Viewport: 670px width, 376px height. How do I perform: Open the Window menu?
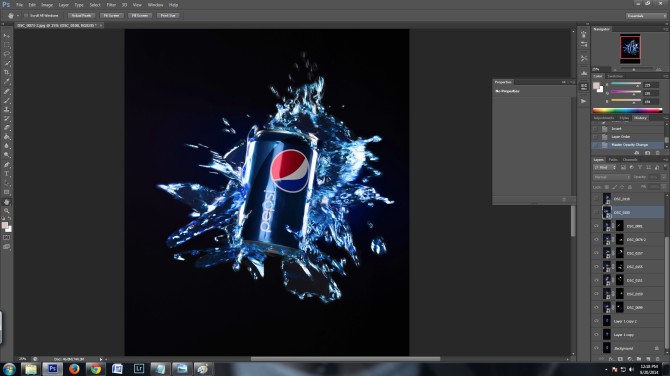[155, 5]
